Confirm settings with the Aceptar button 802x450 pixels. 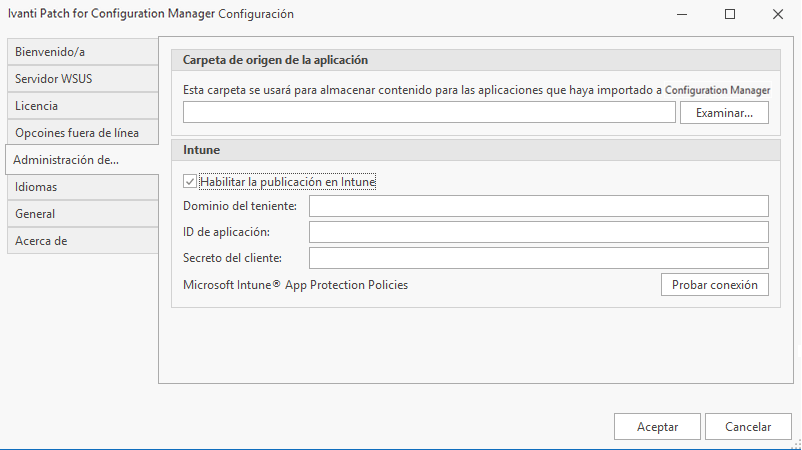[x=657, y=426]
